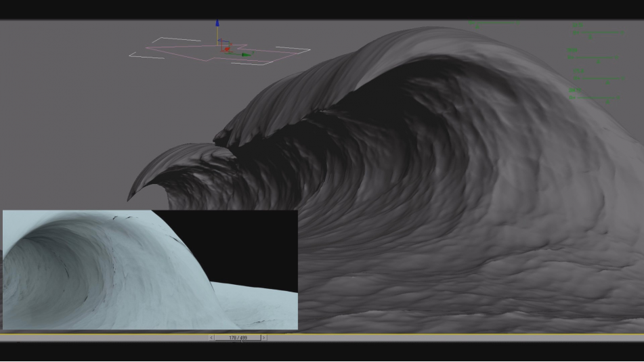
Task: Click the numeric label above the topmost right slider
Action: 577,25
